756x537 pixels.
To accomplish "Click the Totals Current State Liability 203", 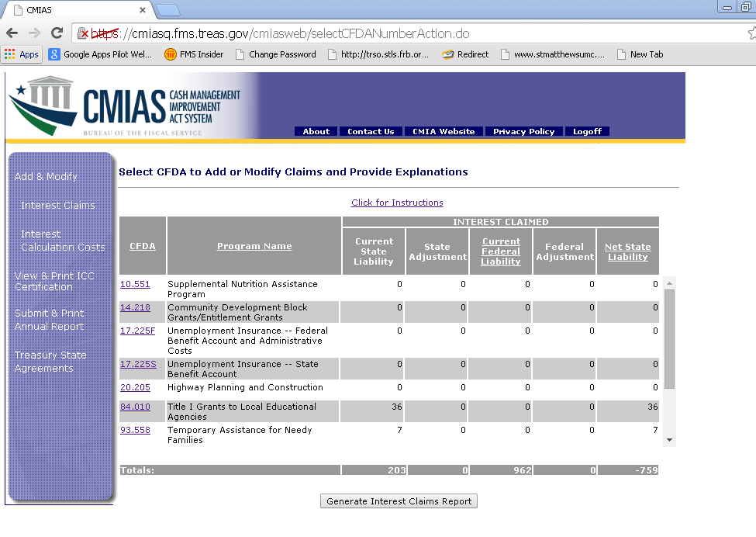I will 397,470.
